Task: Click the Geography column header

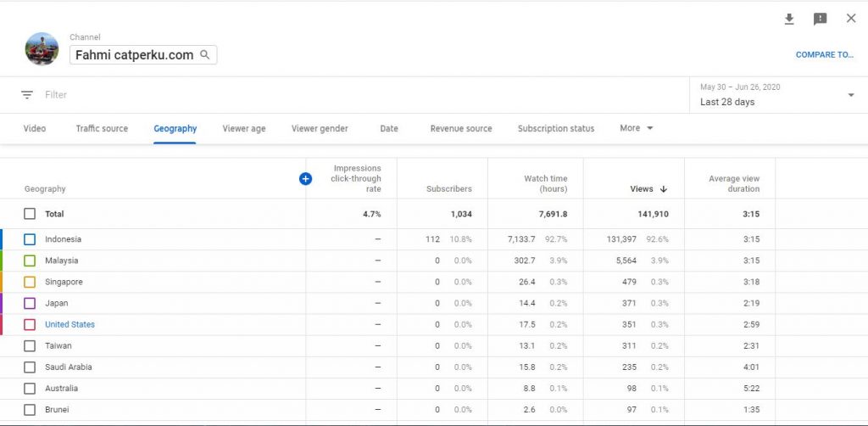Action: (45, 189)
